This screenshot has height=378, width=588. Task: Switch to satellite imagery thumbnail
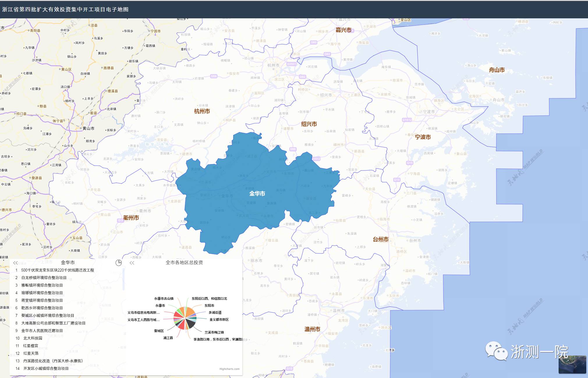pyautogui.click(x=572, y=364)
